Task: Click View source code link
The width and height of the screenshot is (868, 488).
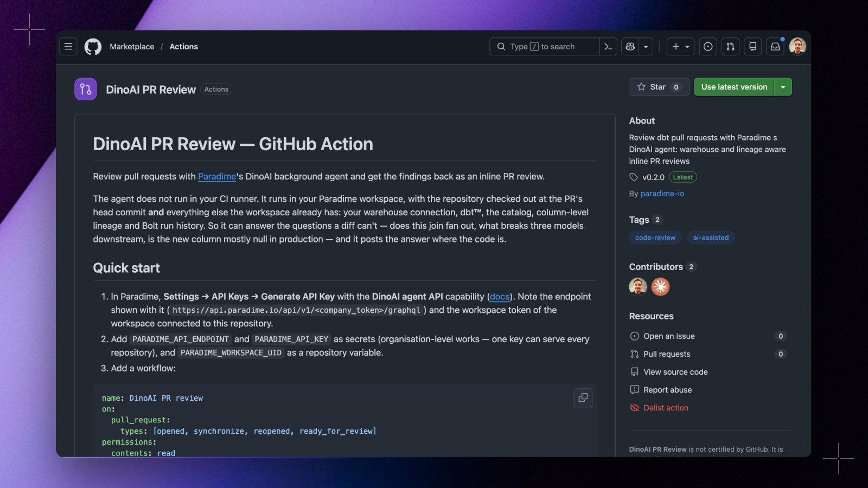Action: pyautogui.click(x=675, y=372)
